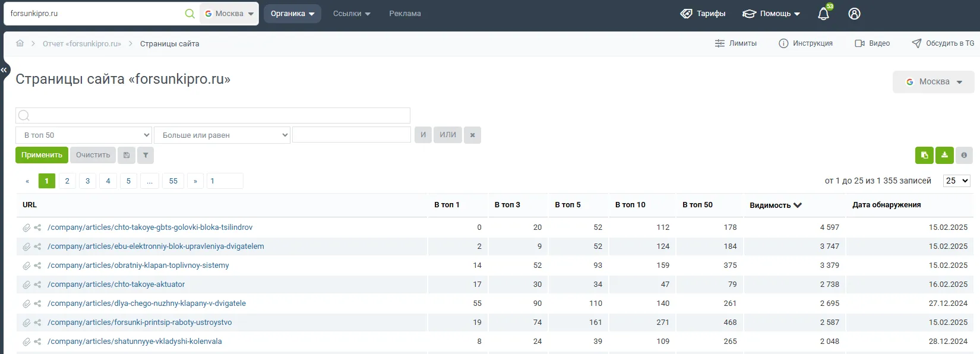Click paperclip icon for gbts-golovki-bloka-tsilindrov row
Screen dimensions: 980x354
(x=27, y=227)
